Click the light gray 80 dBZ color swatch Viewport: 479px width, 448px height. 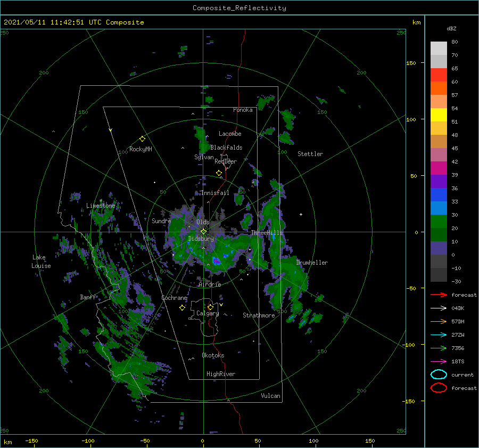pos(439,48)
